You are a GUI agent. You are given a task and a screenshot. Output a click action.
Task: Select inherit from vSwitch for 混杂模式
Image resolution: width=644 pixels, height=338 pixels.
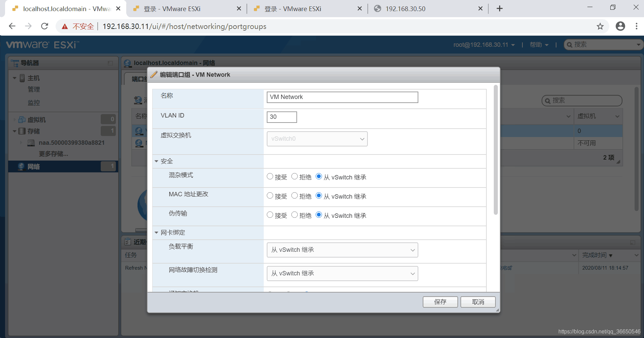coord(319,176)
